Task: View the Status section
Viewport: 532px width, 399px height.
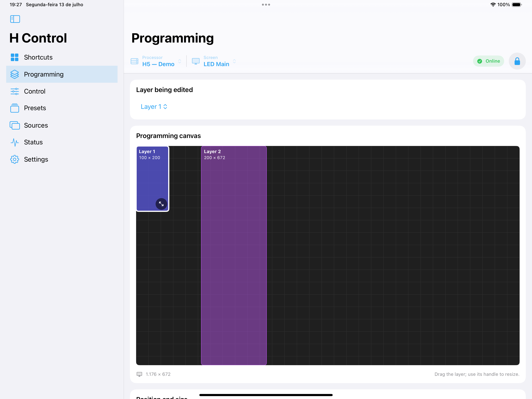Action: coord(62,142)
